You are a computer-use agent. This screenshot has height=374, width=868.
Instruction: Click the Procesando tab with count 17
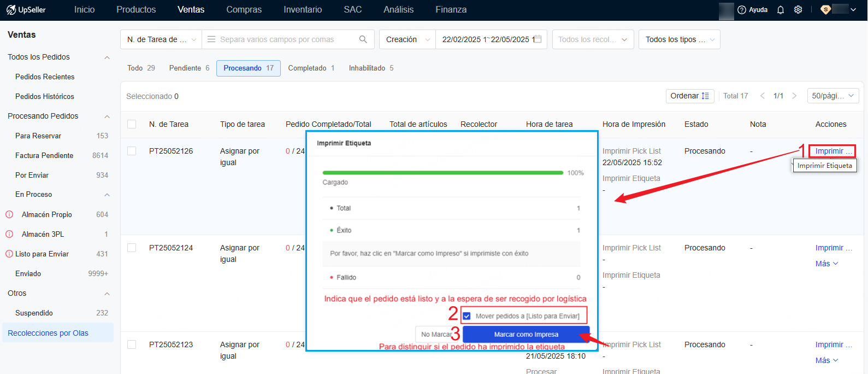(249, 68)
